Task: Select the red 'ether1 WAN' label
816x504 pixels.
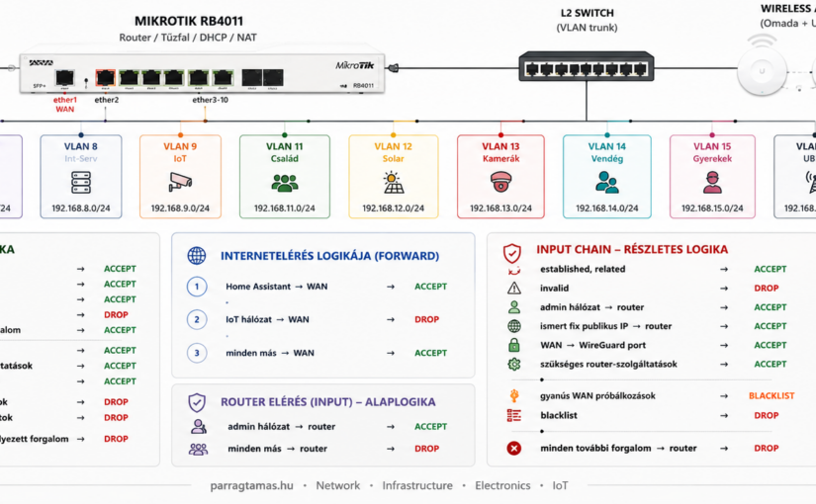Action: [64, 105]
